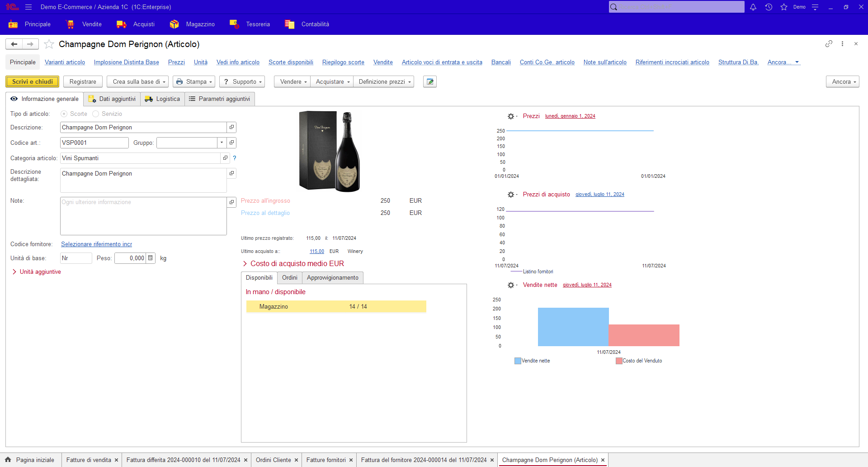Open Vendite menu section
The height and width of the screenshot is (467, 868).
coord(84,24)
